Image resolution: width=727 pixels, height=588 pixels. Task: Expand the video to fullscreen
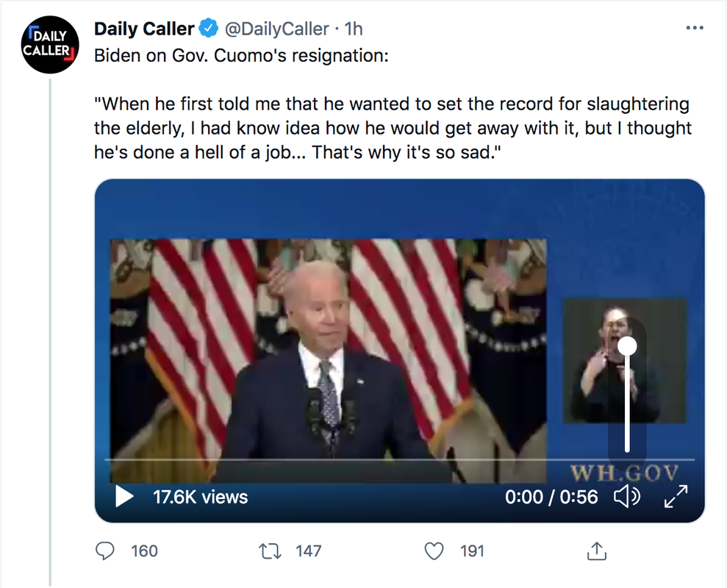pos(675,498)
